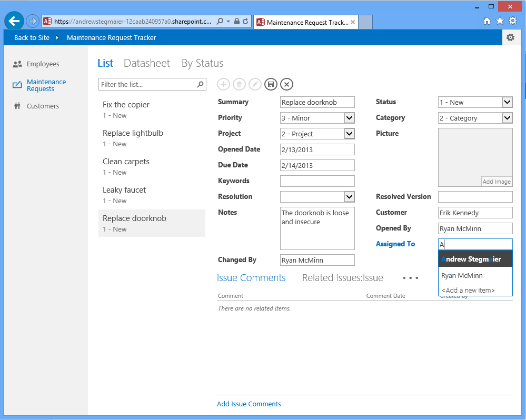The height and width of the screenshot is (420, 526).
Task: Expand the Priority dropdown
Action: 349,118
